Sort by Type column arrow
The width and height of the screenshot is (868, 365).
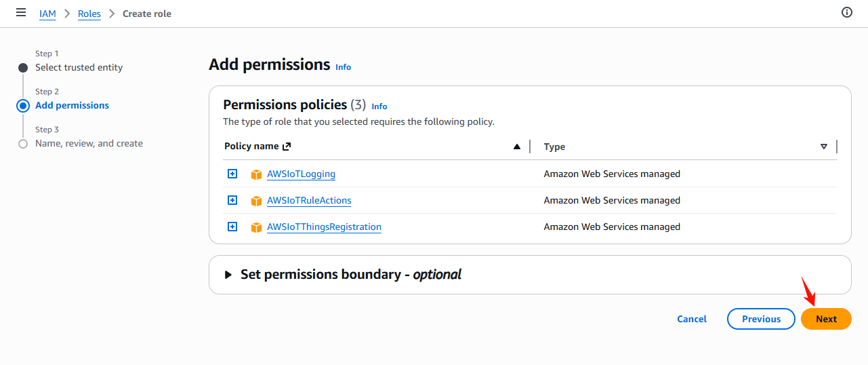(x=824, y=147)
